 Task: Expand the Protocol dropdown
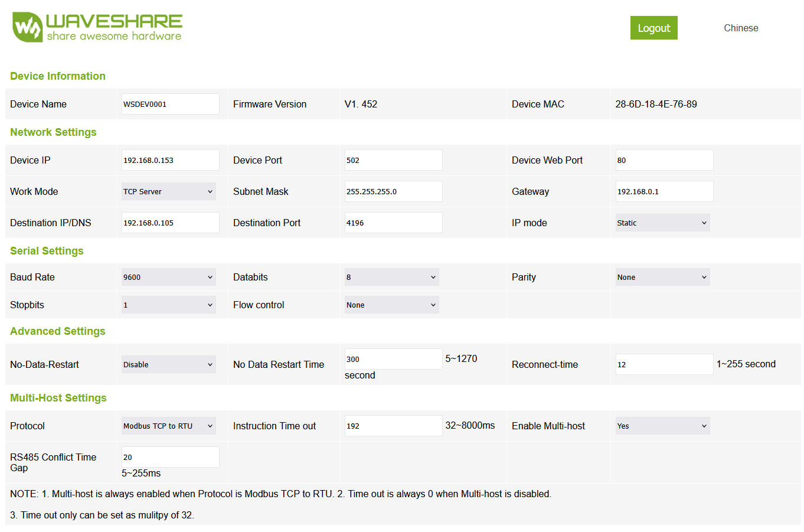(x=168, y=426)
